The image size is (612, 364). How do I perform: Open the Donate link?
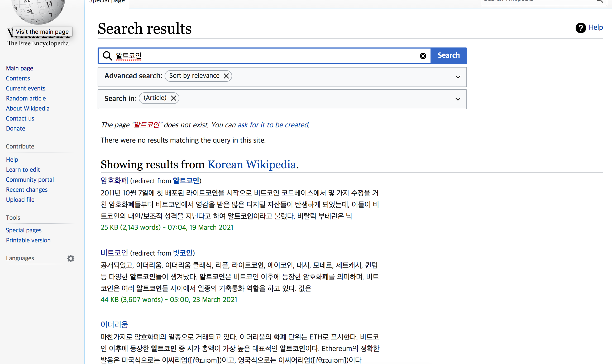click(16, 128)
